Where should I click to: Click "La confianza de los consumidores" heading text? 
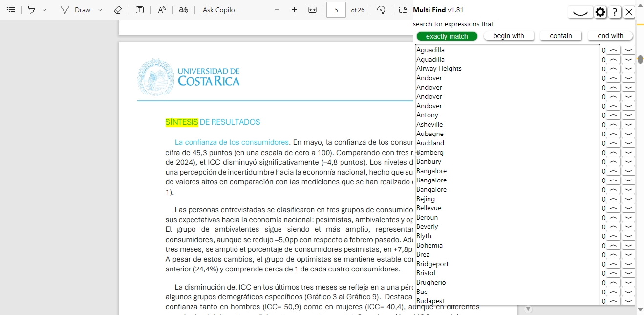(232, 143)
